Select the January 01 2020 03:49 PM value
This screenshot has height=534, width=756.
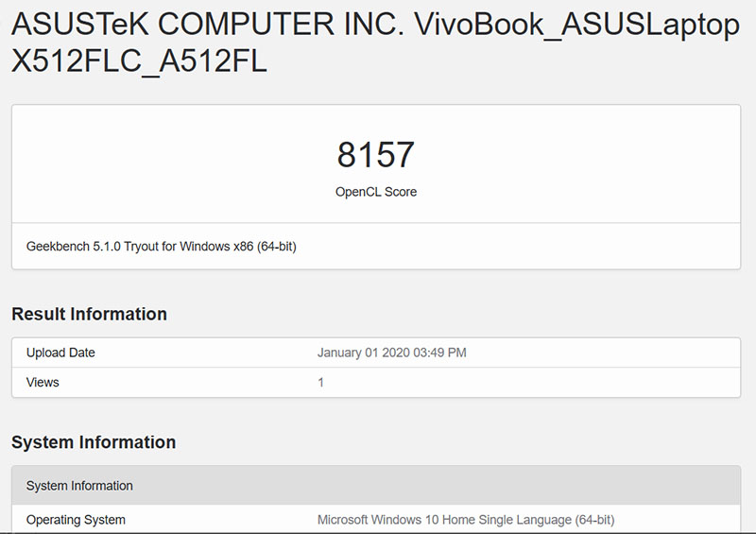(x=391, y=353)
